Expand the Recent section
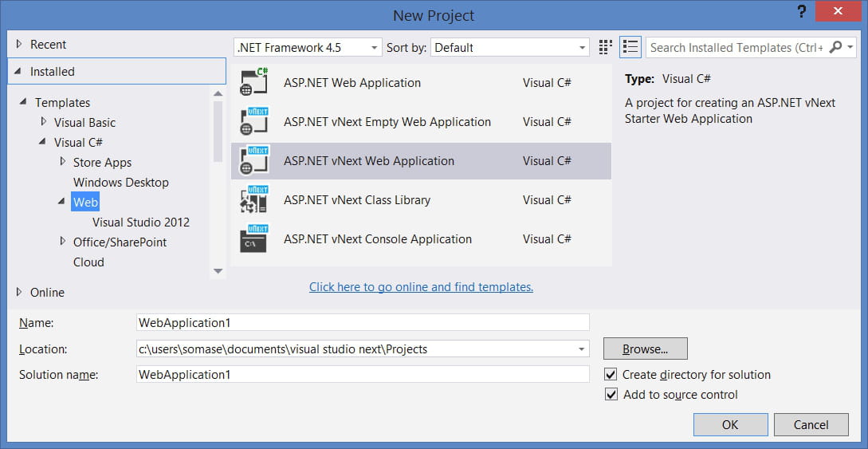 pos(19,44)
